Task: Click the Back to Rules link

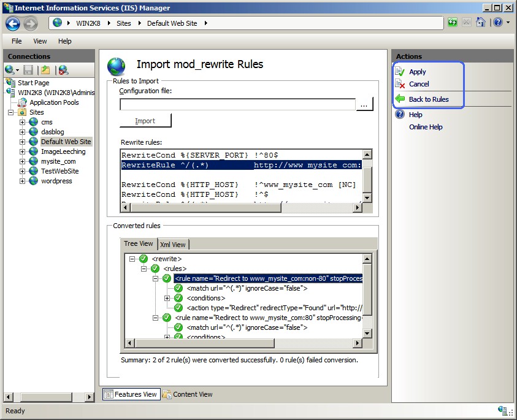Action: pyautogui.click(x=429, y=99)
